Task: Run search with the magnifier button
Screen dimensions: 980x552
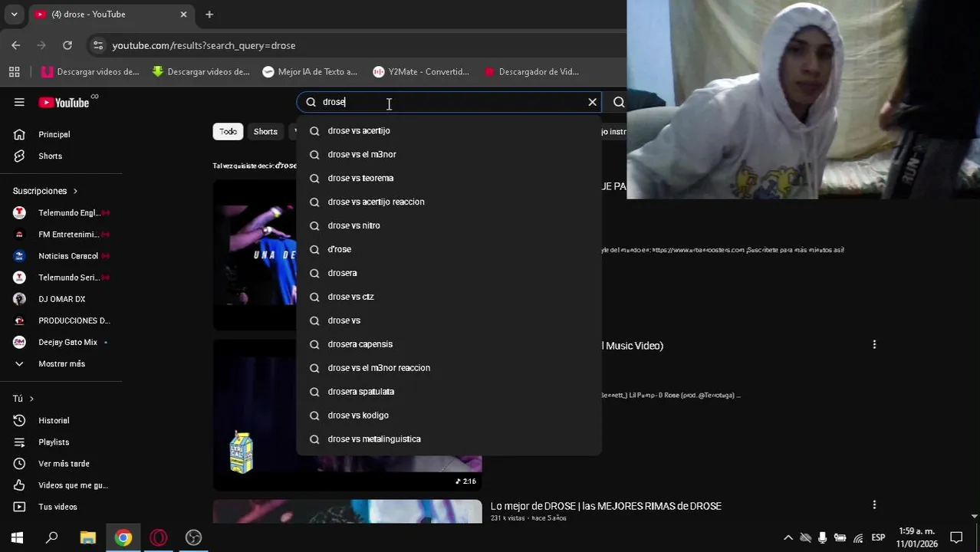Action: pyautogui.click(x=618, y=102)
